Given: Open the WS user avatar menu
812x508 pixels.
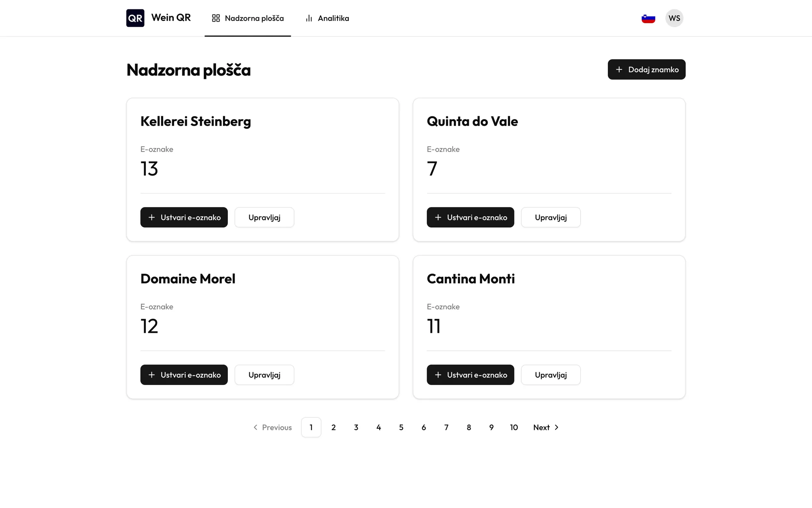Looking at the screenshot, I should point(674,18).
